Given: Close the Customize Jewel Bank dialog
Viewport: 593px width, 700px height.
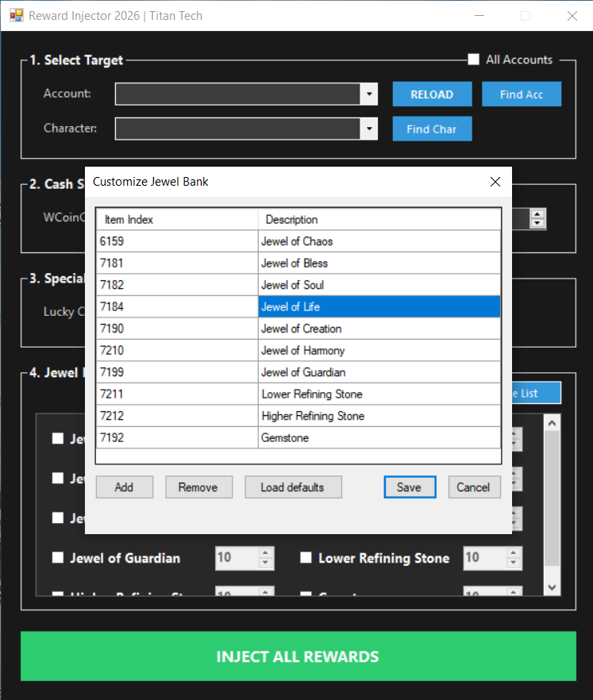Looking at the screenshot, I should [x=495, y=182].
